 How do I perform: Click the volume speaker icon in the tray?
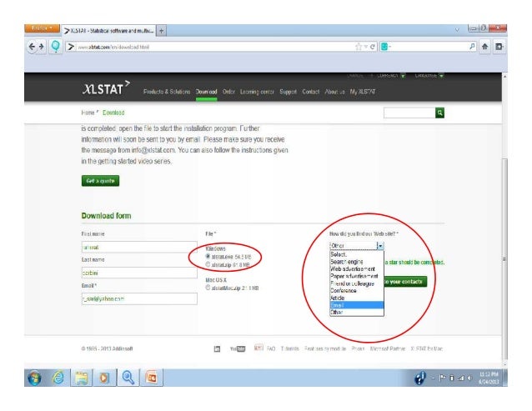tap(470, 378)
